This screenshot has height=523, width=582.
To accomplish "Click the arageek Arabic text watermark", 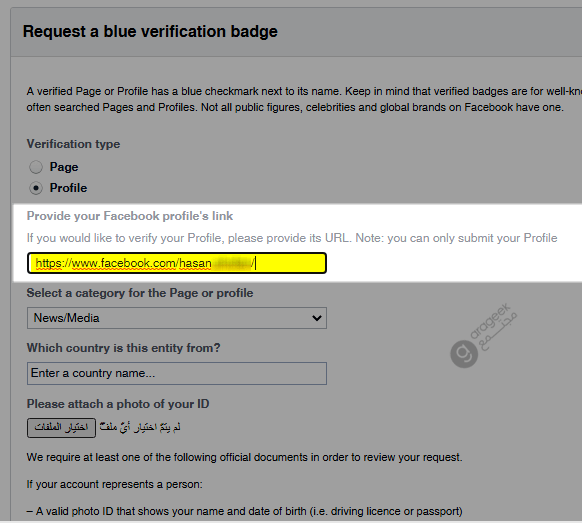I will pyautogui.click(x=498, y=331).
